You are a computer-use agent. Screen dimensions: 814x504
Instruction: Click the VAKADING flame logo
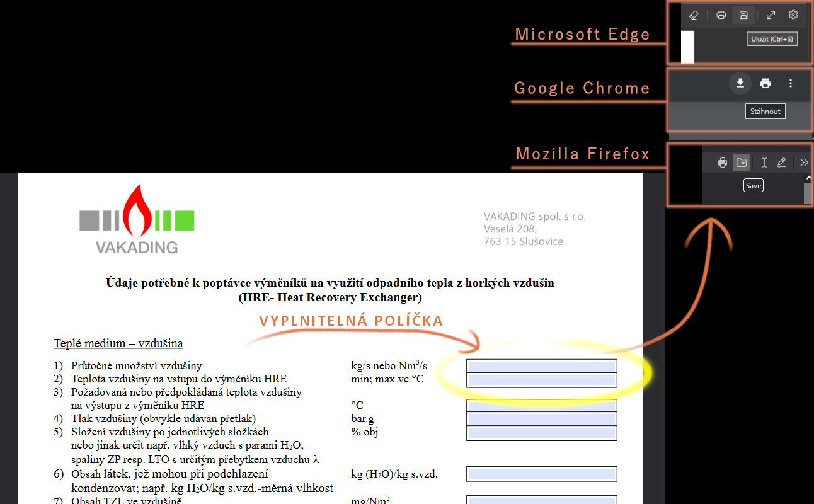pyautogui.click(x=137, y=219)
